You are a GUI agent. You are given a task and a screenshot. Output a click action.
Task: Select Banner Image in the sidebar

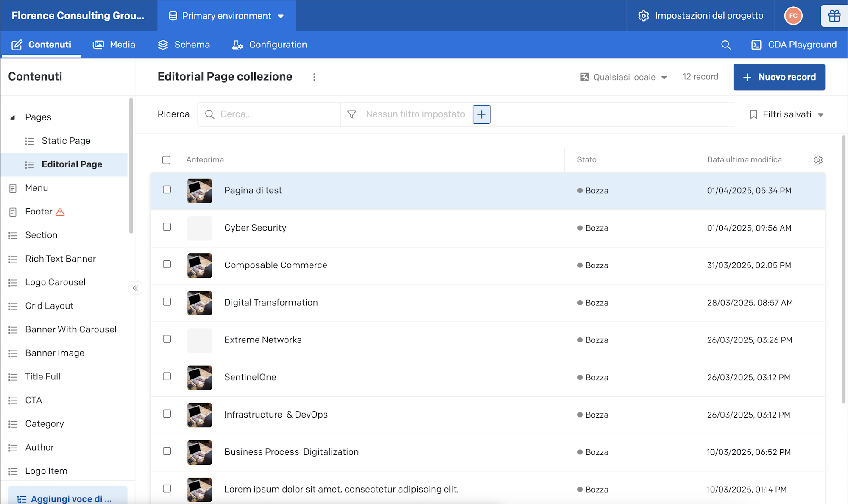click(55, 354)
